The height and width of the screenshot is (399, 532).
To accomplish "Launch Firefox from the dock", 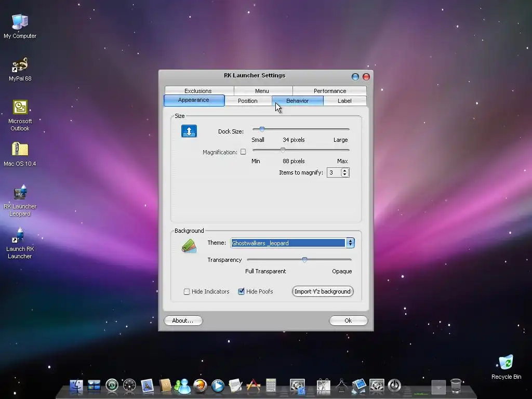I will point(200,386).
